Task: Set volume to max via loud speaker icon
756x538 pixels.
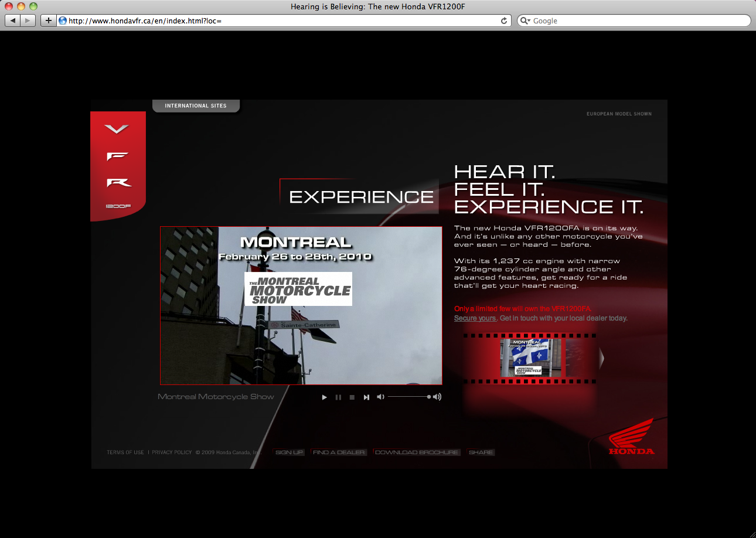Action: coord(437,397)
